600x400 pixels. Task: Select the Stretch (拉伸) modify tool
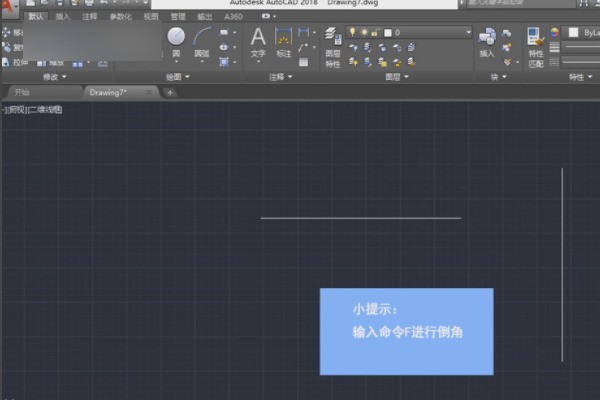tap(15, 62)
